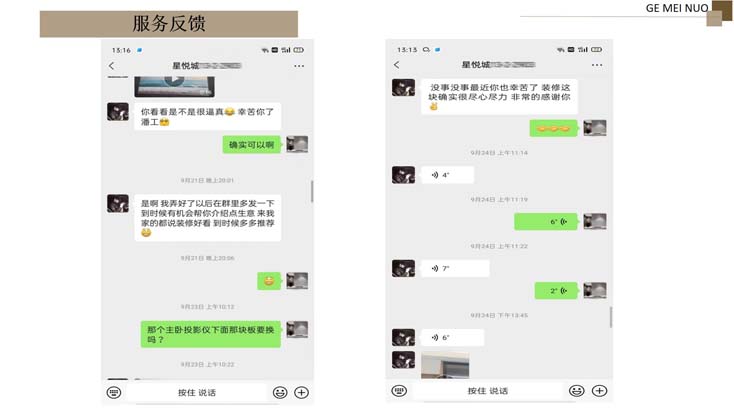
Task: Click the 服务反馈 title banner
Action: pyautogui.click(x=169, y=24)
